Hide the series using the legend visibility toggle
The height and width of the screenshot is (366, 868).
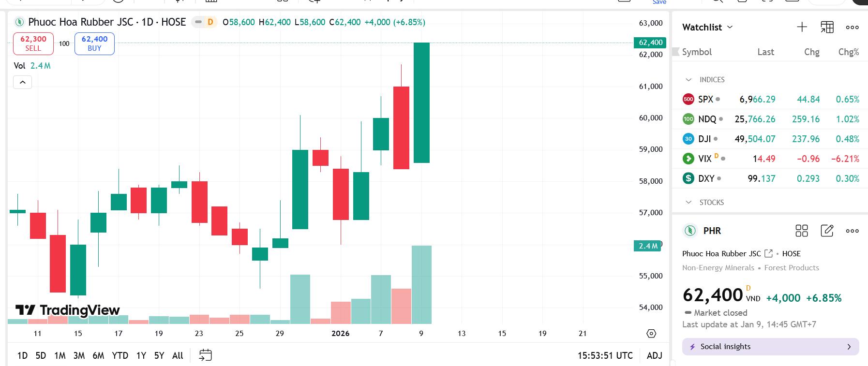tap(198, 22)
